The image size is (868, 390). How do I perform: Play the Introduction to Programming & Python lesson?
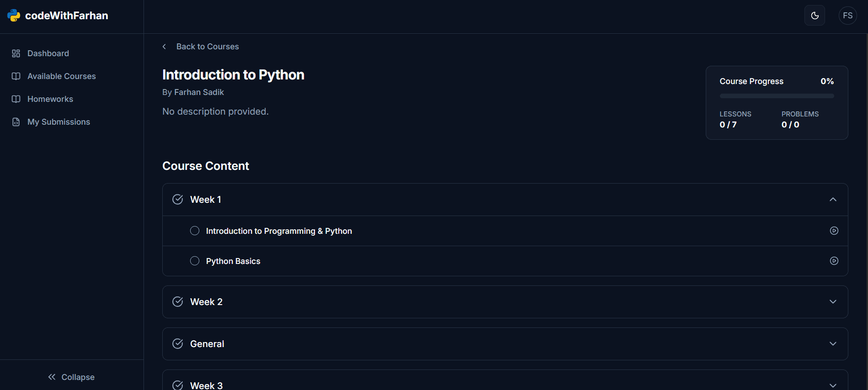click(x=834, y=231)
